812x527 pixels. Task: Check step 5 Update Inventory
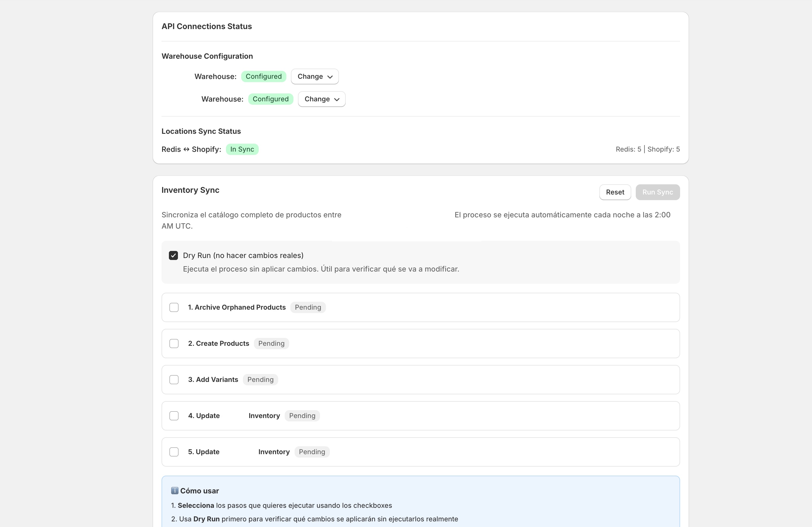coord(174,452)
